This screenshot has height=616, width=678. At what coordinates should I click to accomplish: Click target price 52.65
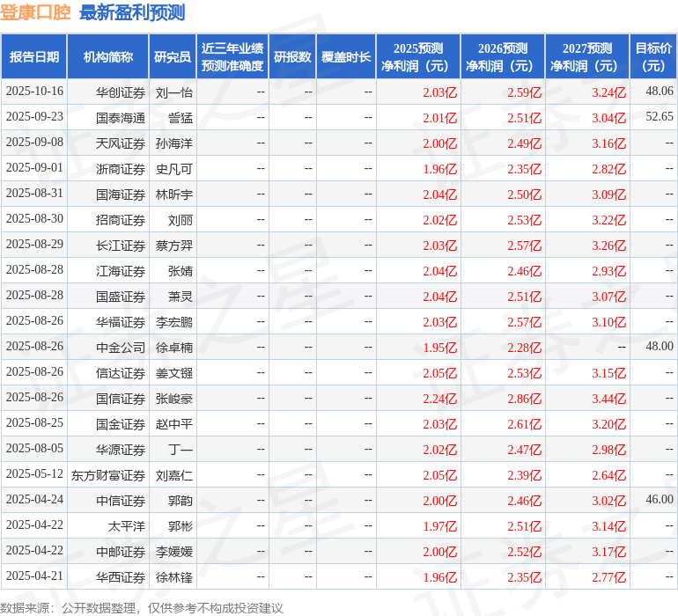click(x=660, y=116)
